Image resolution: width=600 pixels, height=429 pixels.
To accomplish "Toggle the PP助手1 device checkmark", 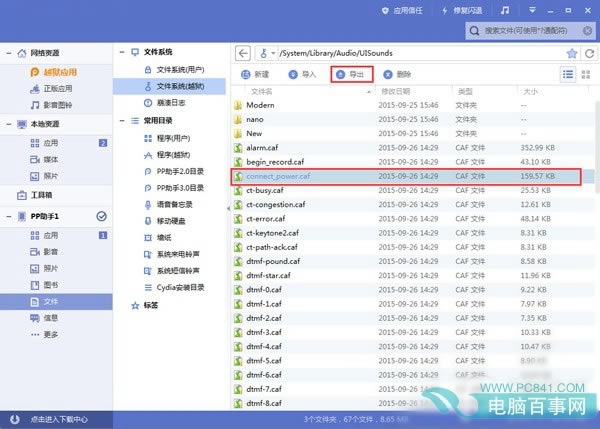I will 101,216.
